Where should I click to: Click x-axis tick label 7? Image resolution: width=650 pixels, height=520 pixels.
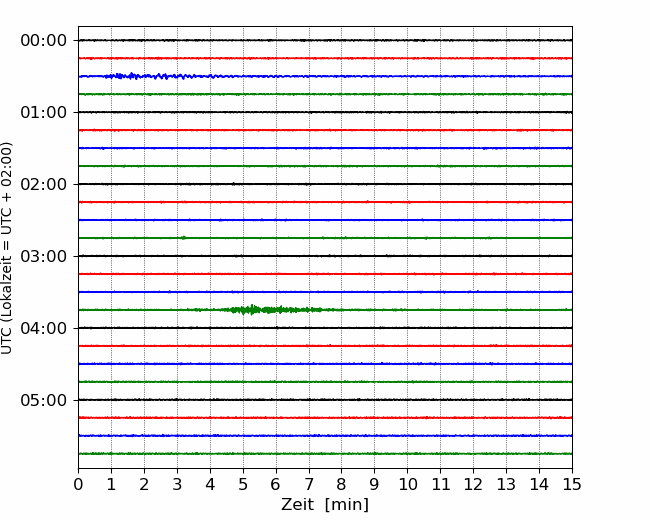tap(309, 484)
